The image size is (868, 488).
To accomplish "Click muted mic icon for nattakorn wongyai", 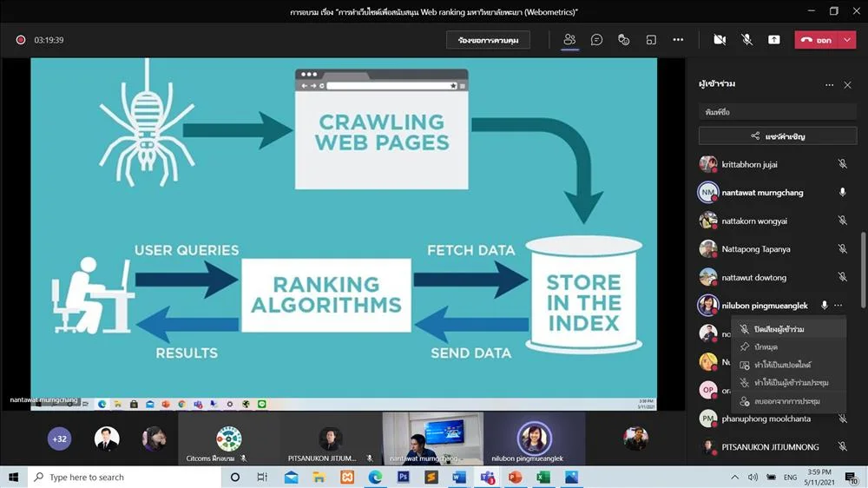I will pyautogui.click(x=842, y=221).
